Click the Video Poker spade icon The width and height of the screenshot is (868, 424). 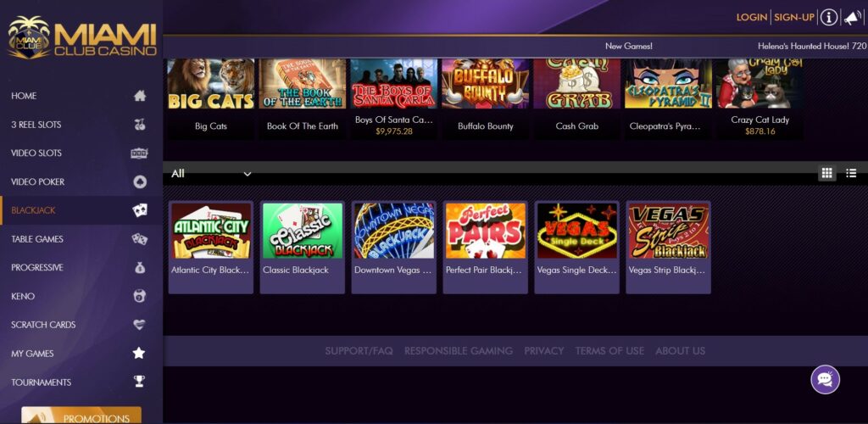click(140, 181)
